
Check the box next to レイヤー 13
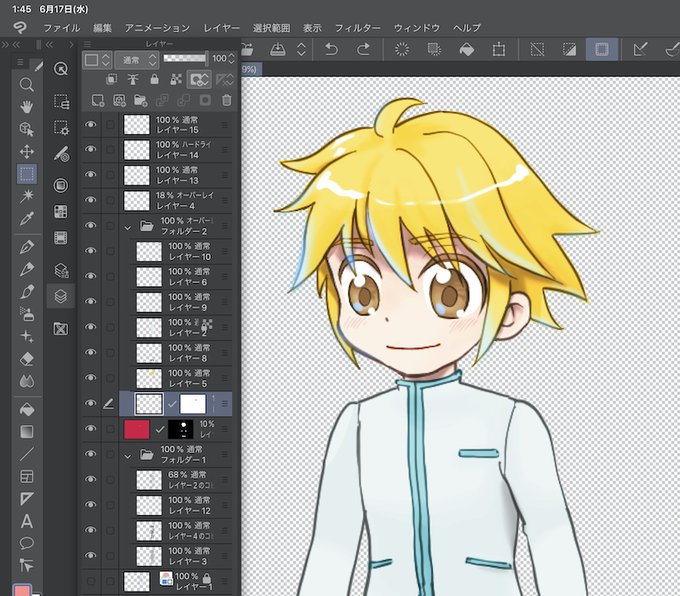[110, 175]
